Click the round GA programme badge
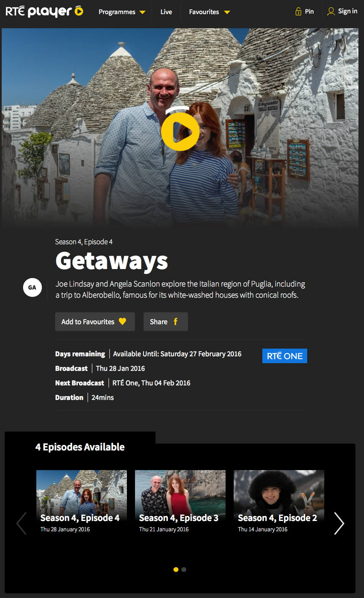Screen dimensions: 364x598 (x=32, y=287)
